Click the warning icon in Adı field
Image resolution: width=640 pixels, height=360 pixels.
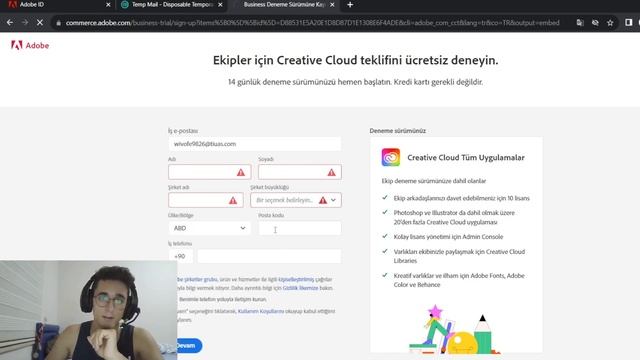[241, 172]
